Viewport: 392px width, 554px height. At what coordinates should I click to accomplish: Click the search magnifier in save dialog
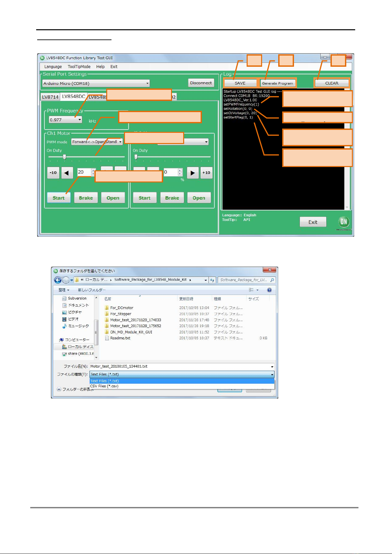point(272,280)
